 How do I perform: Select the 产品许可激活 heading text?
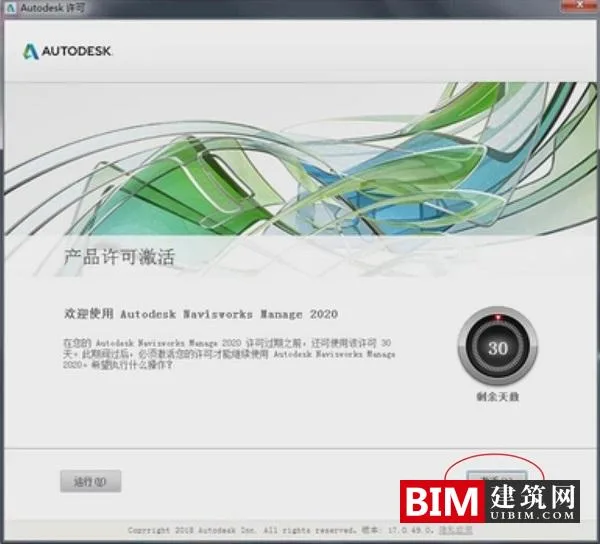(x=119, y=257)
